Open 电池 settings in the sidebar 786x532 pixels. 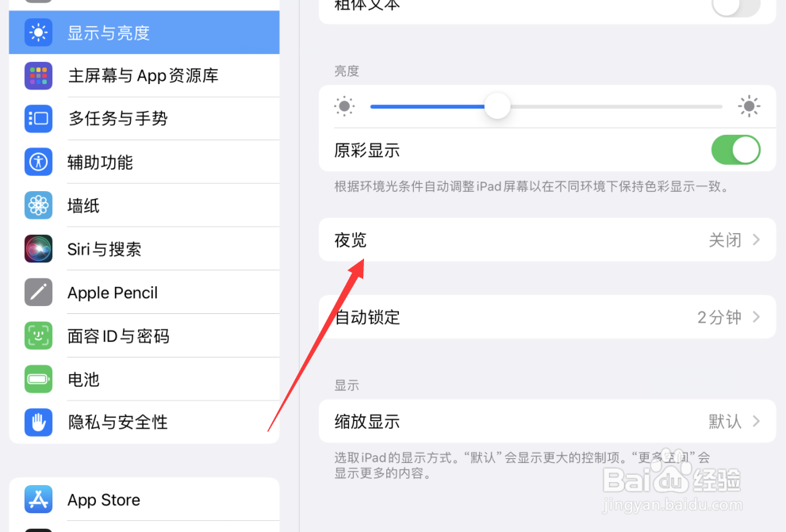point(144,379)
